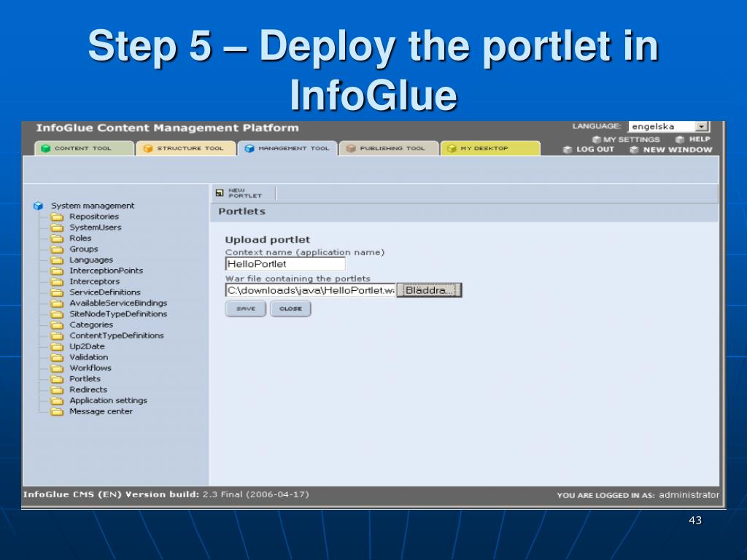Select SiteNodeTypeDefinitions in the tree
The image size is (747, 560).
click(x=118, y=314)
